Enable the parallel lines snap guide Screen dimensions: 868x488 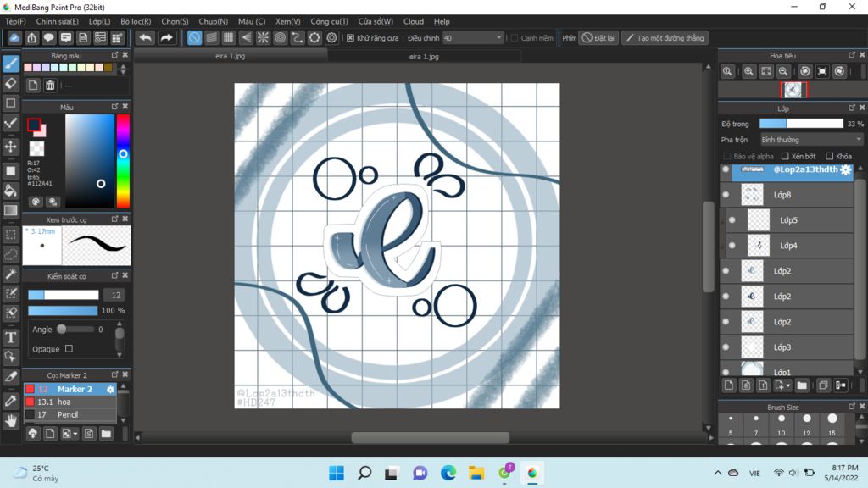pyautogui.click(x=211, y=37)
